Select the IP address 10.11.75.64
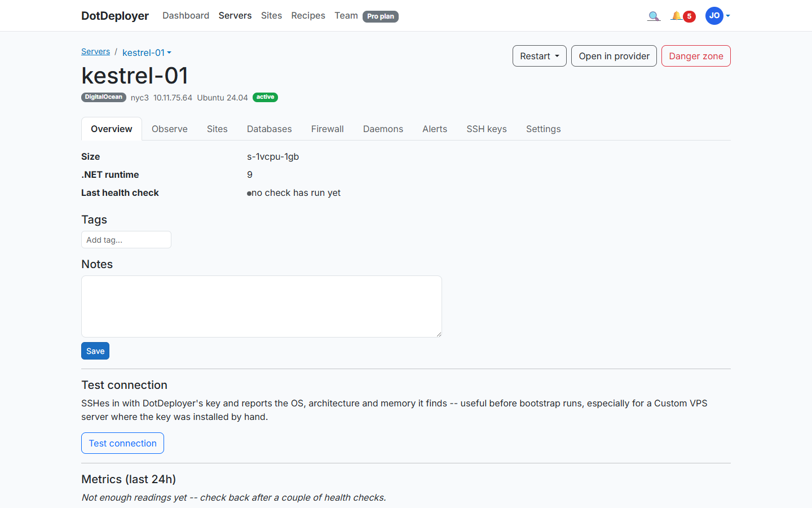 [x=173, y=98]
